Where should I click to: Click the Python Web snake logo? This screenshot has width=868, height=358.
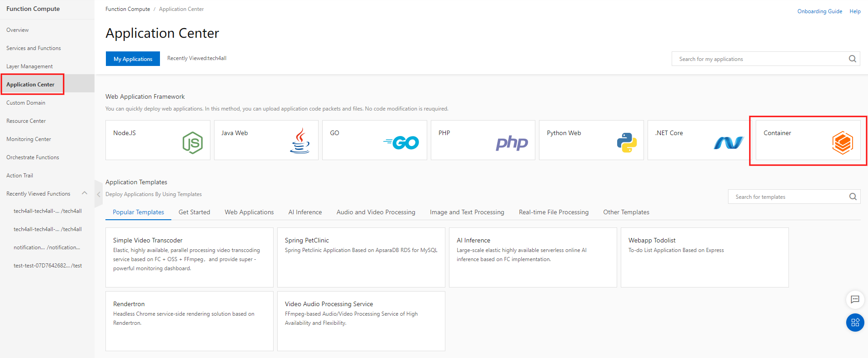[627, 142]
